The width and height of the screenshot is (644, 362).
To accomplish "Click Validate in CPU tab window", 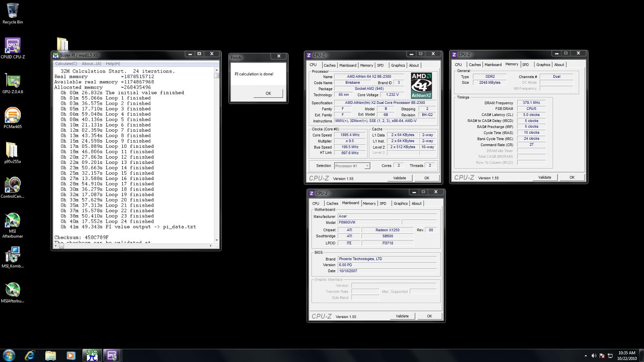I will click(x=399, y=178).
